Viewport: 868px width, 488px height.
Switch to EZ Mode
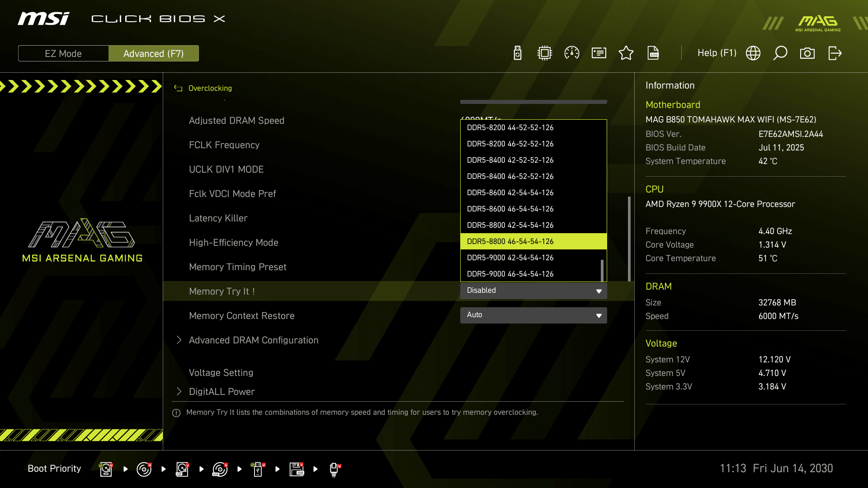(63, 53)
